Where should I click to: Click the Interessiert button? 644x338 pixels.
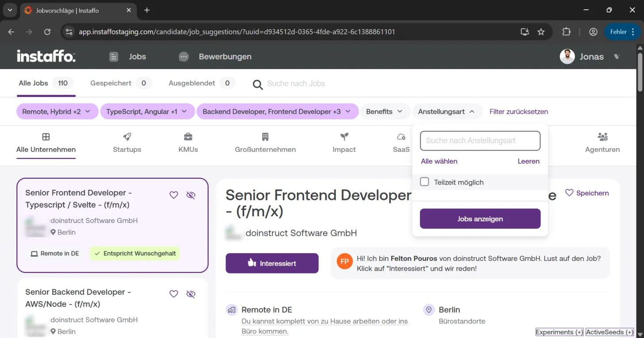click(272, 263)
